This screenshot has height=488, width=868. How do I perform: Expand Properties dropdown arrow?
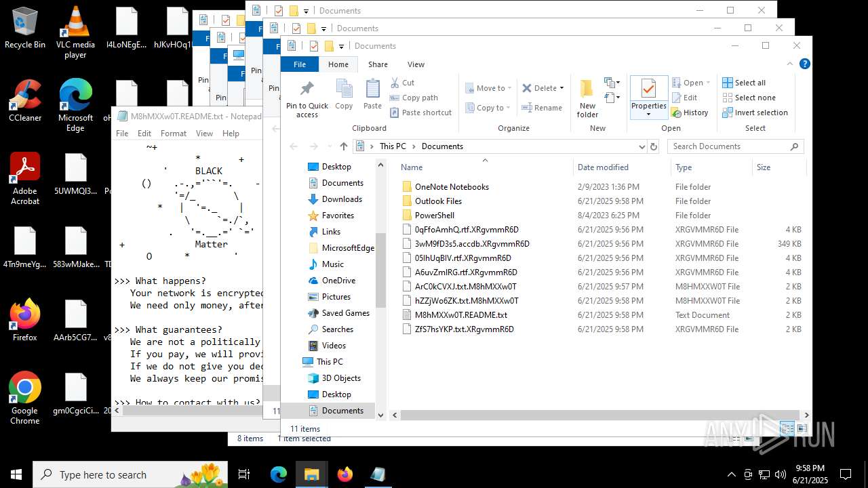coord(649,114)
